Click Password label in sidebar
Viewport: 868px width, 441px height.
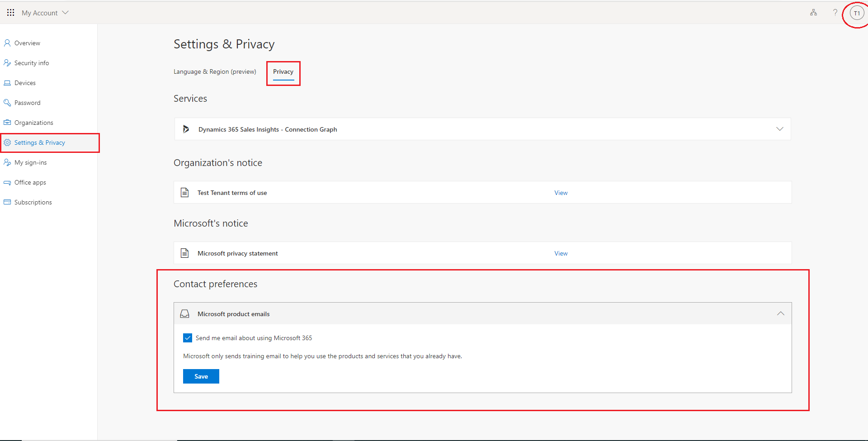click(27, 103)
